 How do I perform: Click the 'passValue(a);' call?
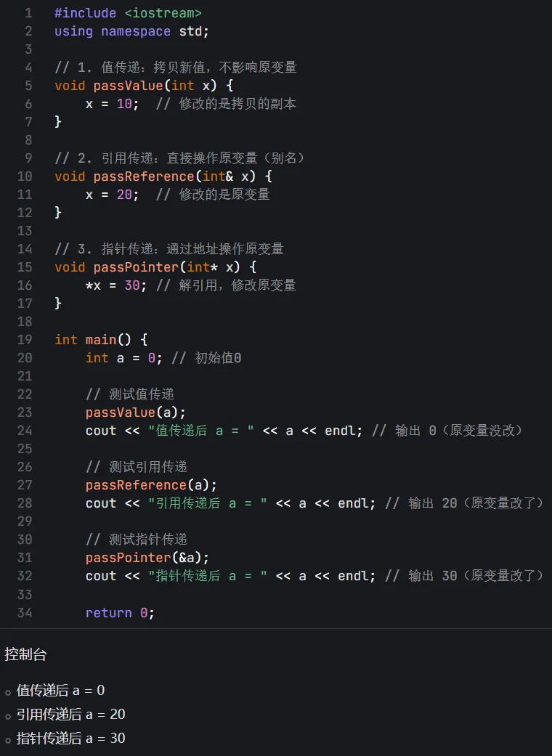(x=136, y=412)
